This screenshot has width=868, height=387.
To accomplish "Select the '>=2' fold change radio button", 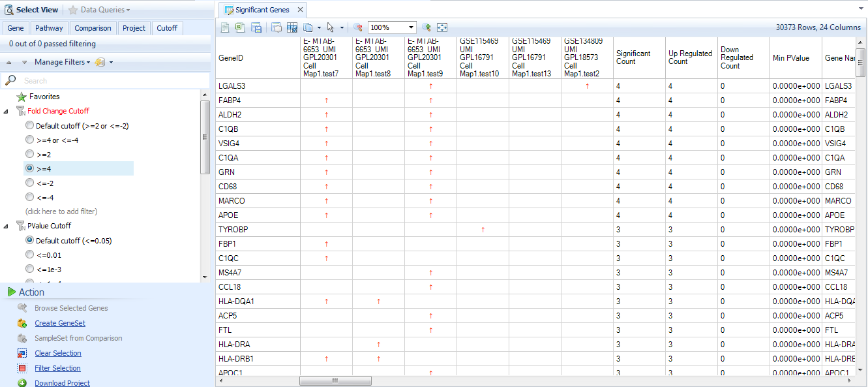I will (x=29, y=154).
